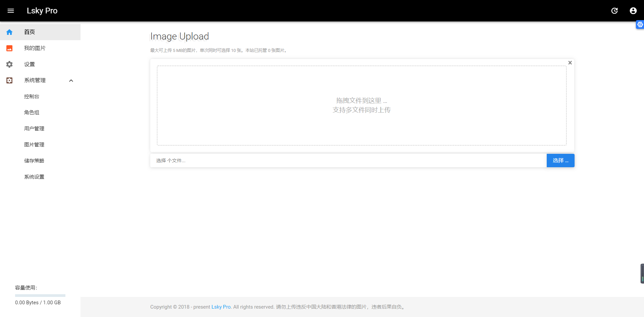
Task: Open 系统设置 system settings
Action: pos(34,177)
